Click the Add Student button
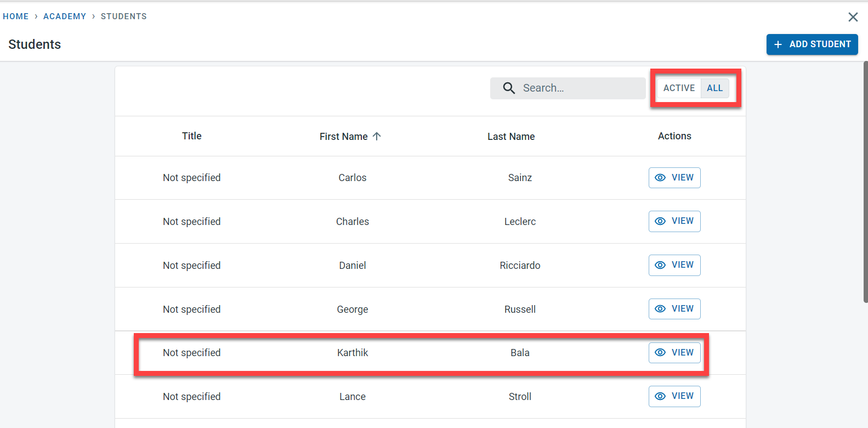 pyautogui.click(x=812, y=44)
